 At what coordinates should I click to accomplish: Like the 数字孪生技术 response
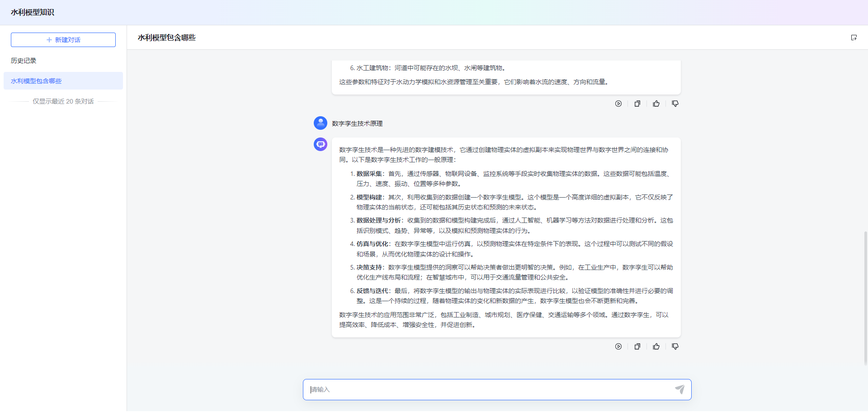(656, 346)
